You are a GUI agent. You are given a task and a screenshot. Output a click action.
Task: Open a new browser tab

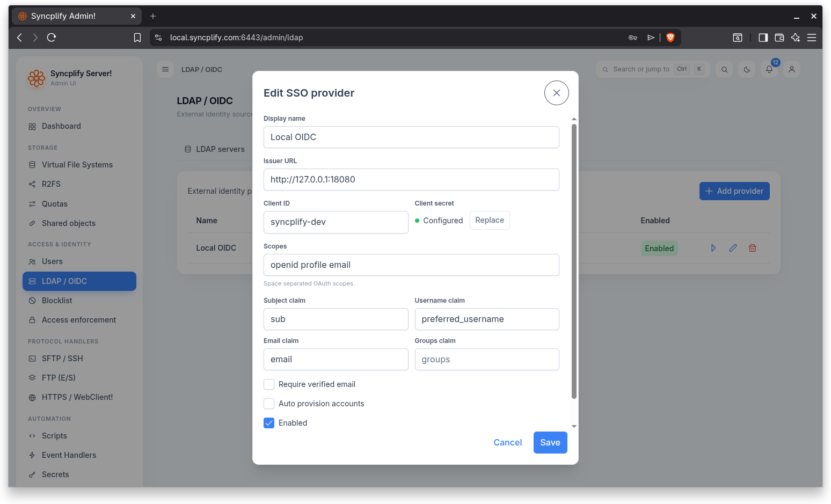point(153,16)
